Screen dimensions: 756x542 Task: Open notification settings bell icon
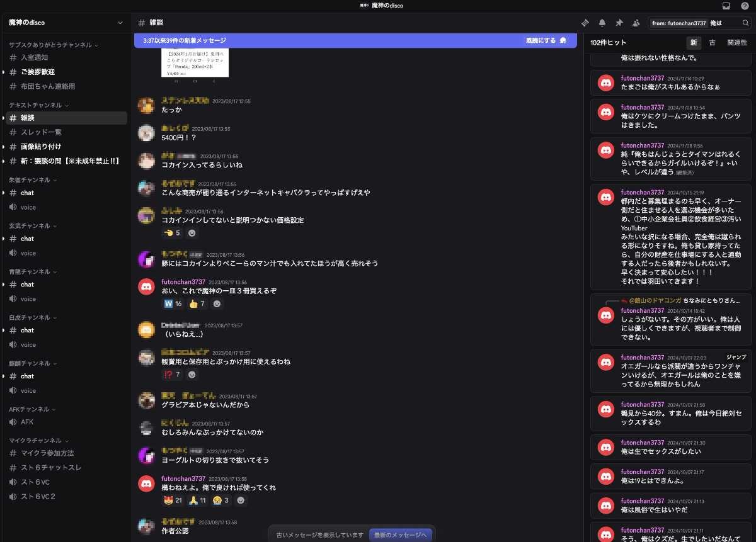point(602,23)
